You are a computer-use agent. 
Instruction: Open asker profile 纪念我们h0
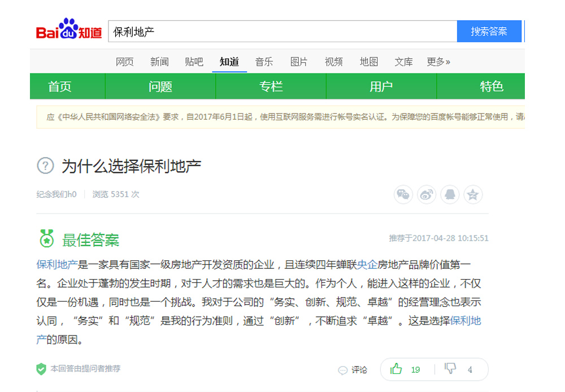(x=56, y=194)
